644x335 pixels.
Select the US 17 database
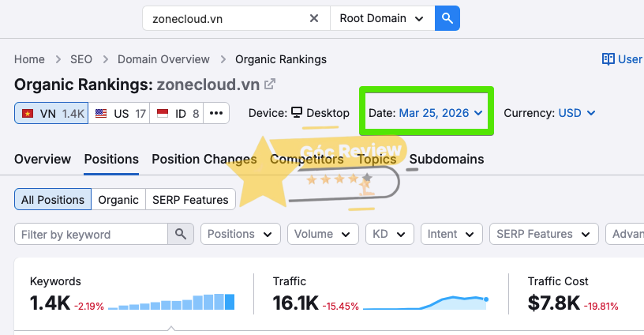point(119,113)
